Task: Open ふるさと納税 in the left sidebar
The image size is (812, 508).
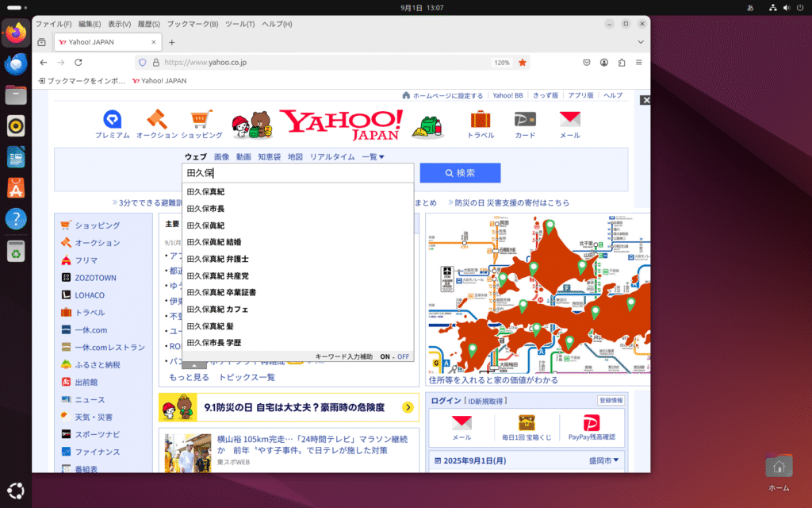Action: click(x=98, y=365)
